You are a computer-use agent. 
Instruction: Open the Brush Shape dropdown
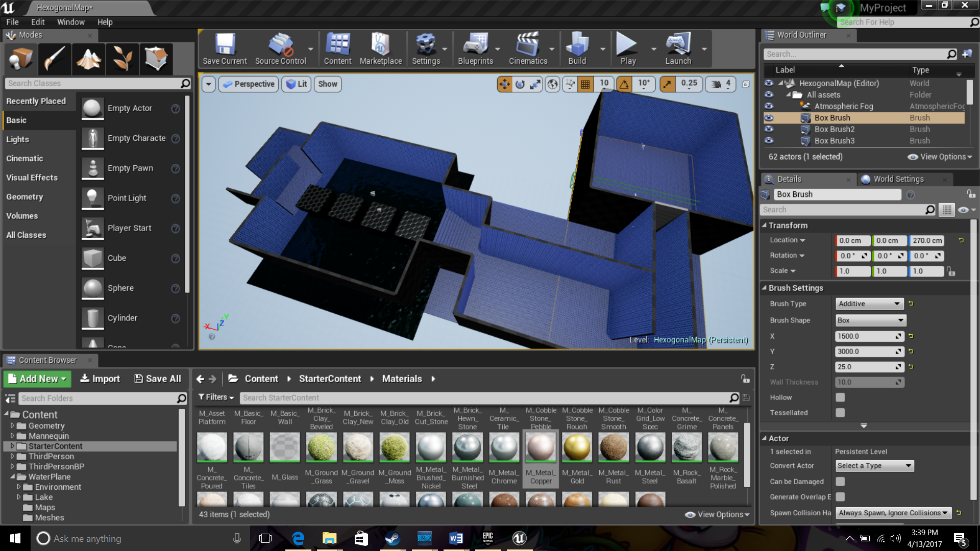870,320
